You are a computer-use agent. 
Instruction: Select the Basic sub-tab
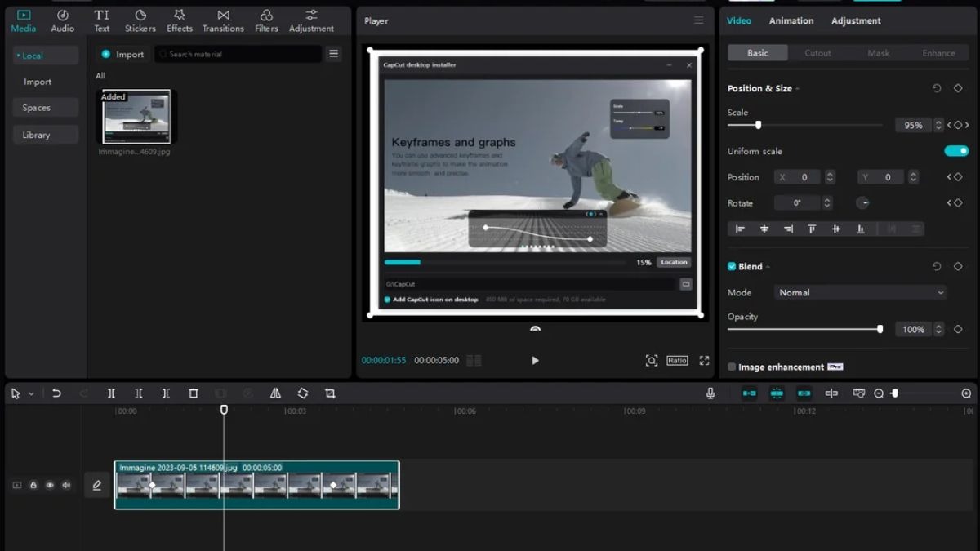[758, 53]
